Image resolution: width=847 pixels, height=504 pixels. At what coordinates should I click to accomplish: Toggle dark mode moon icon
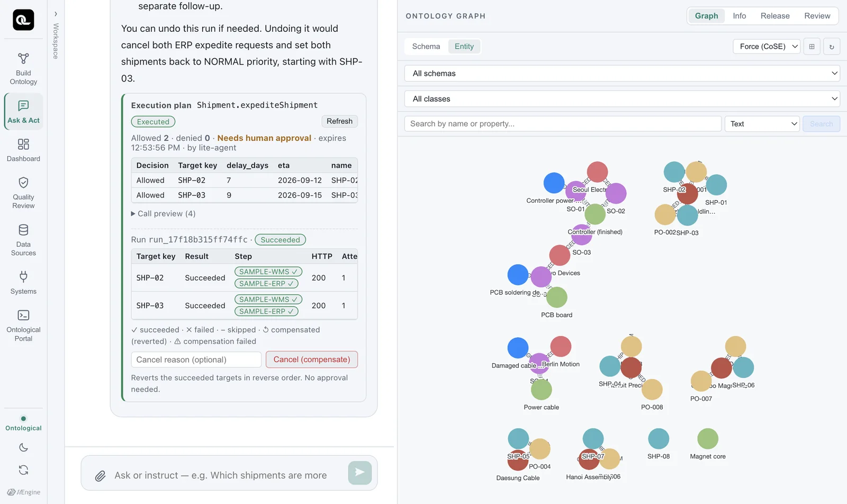pyautogui.click(x=23, y=447)
